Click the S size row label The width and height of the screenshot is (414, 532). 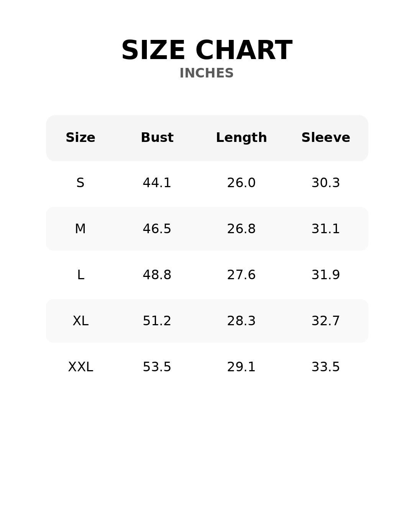tap(80, 183)
